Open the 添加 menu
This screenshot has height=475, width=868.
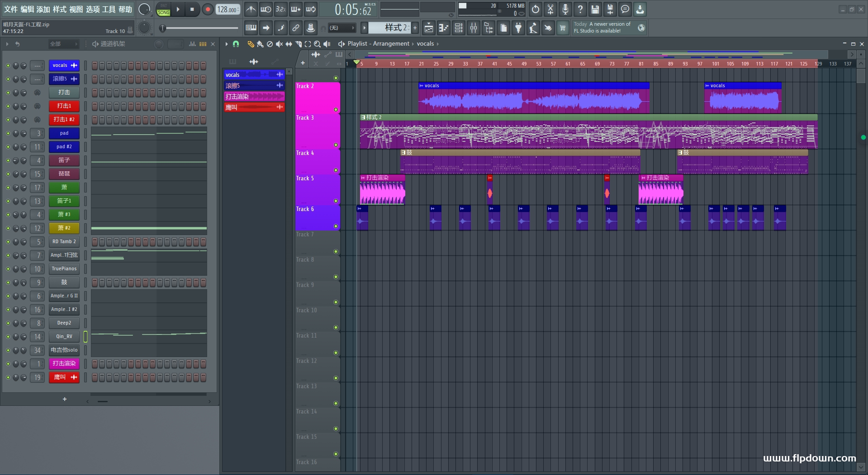43,9
